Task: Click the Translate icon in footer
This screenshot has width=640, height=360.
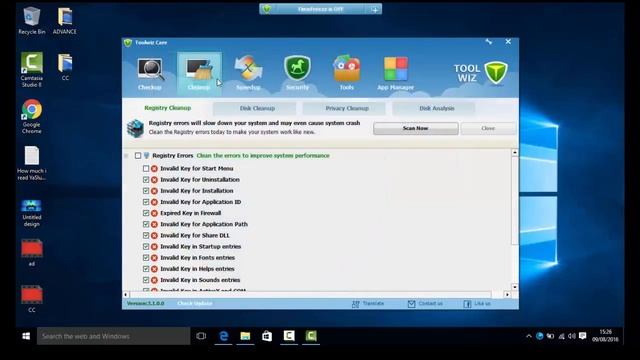Action: 356,304
